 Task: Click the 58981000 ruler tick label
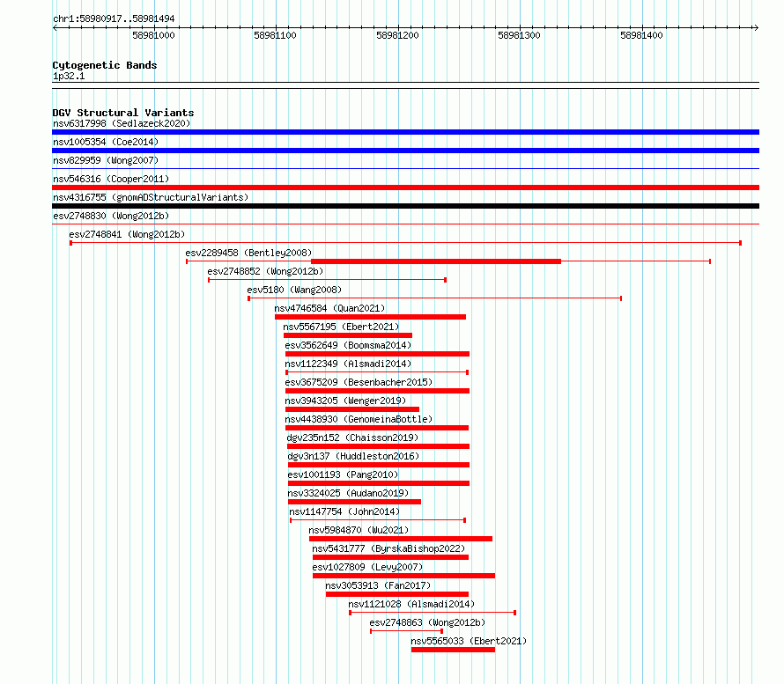pos(153,35)
